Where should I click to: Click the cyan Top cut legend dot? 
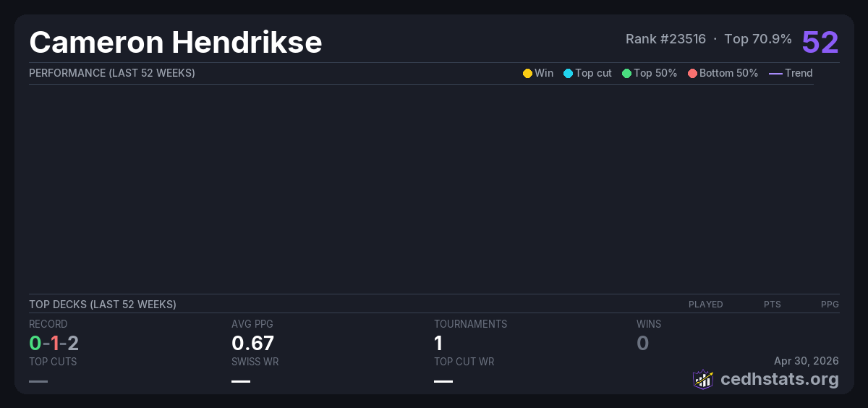click(x=568, y=73)
